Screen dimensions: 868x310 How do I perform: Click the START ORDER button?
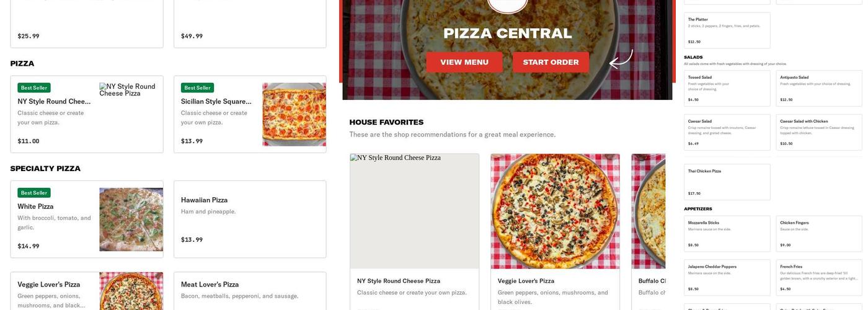(x=551, y=62)
